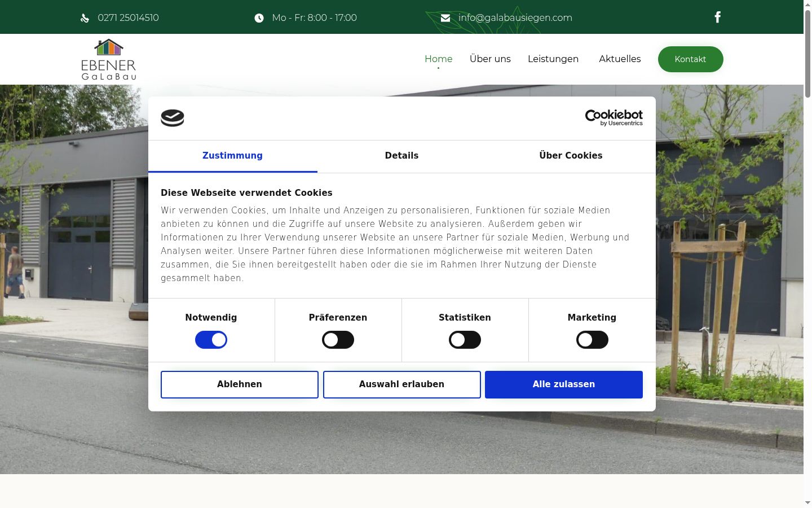Click the envelope email icon
The width and height of the screenshot is (812, 508).
coord(445,18)
